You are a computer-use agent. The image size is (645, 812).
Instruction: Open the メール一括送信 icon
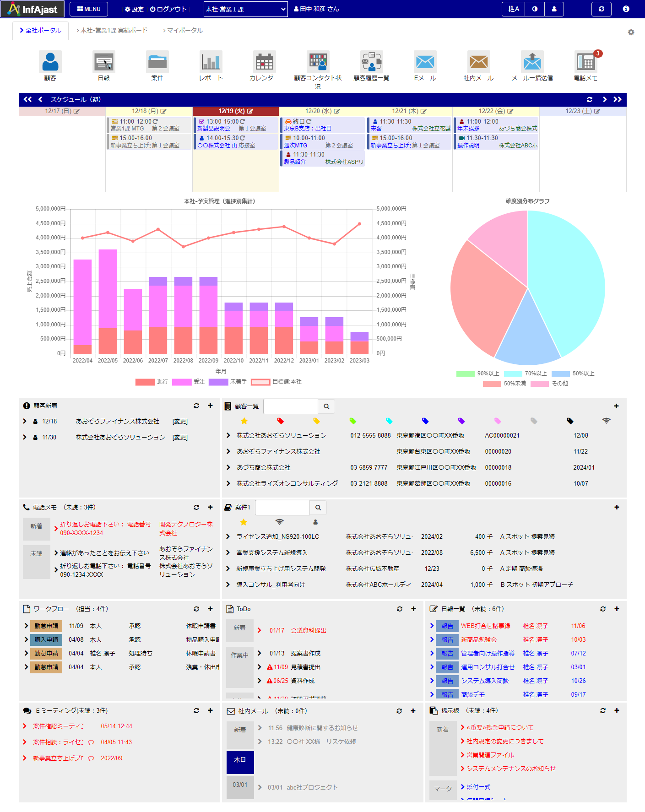coord(532,62)
